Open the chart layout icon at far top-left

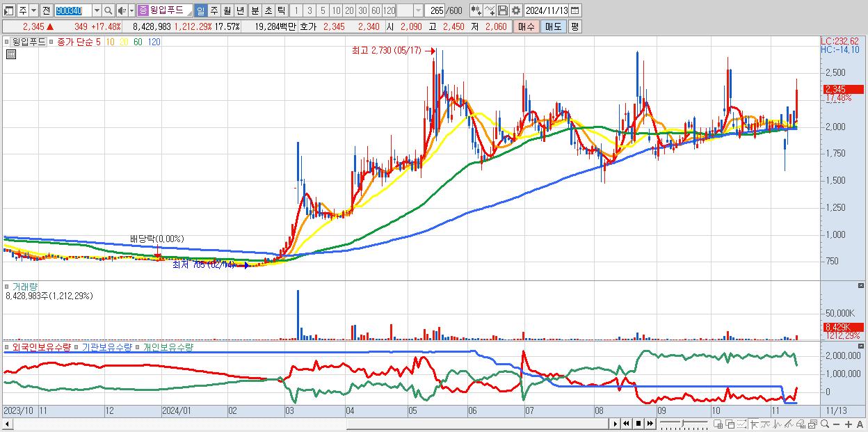coord(8,10)
